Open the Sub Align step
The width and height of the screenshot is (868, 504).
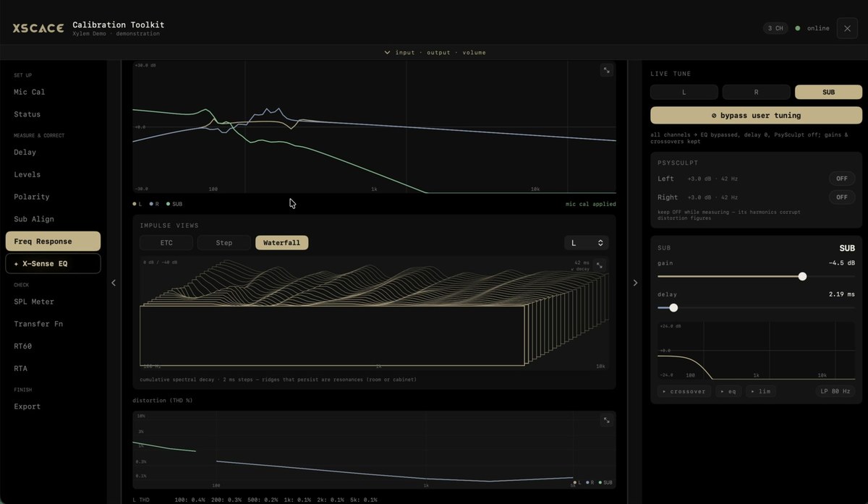34,219
